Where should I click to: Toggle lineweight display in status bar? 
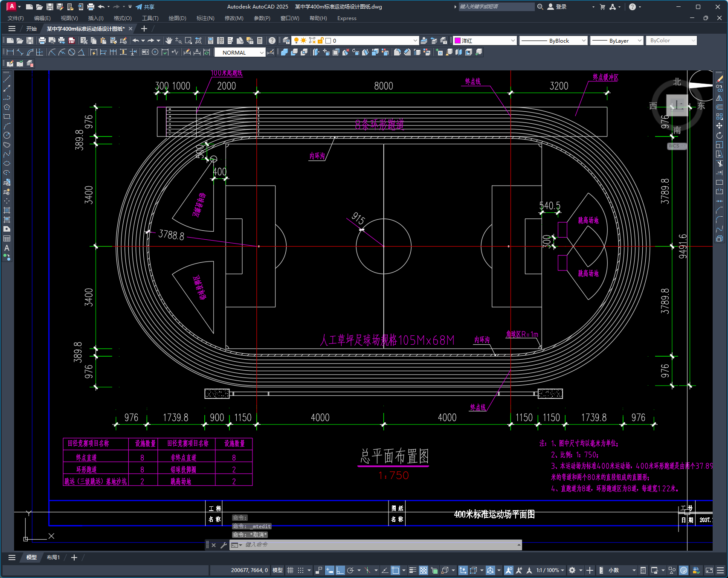point(412,570)
